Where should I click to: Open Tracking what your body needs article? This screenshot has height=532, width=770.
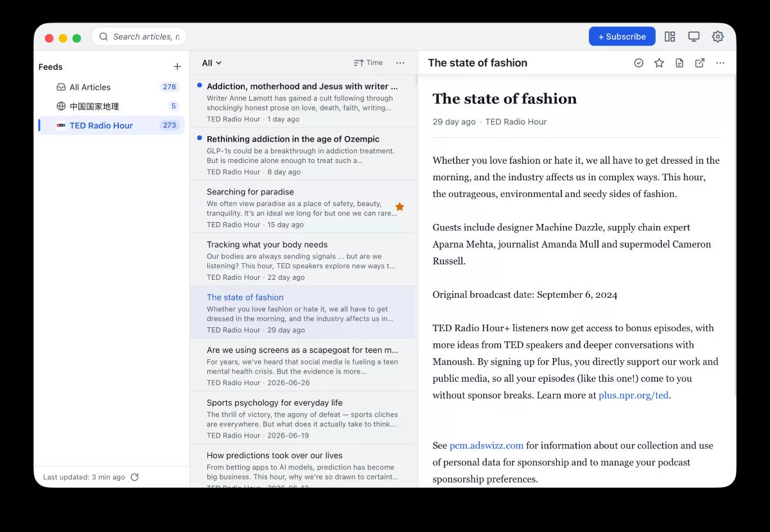point(302,260)
